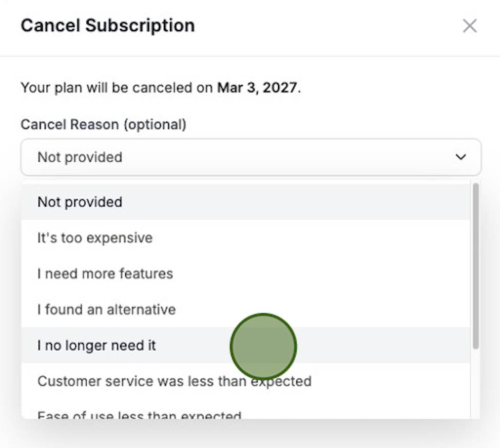Select 'I found an alternative' reason

107,309
